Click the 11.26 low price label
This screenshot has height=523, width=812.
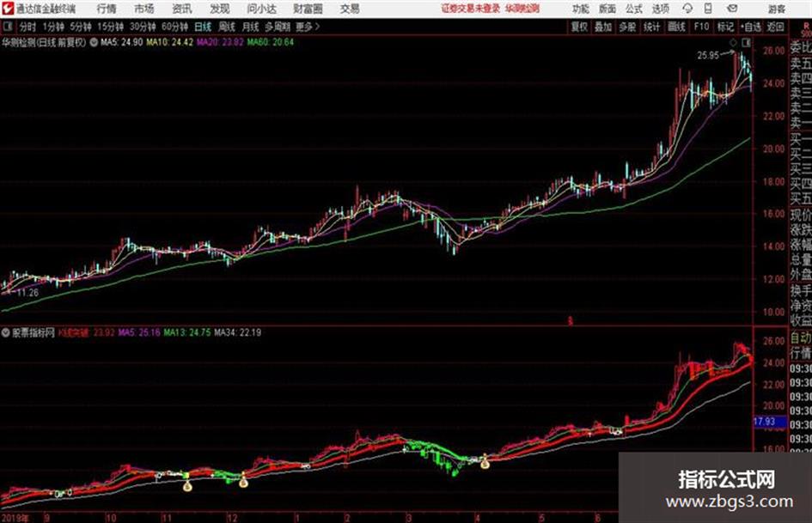pyautogui.click(x=27, y=293)
